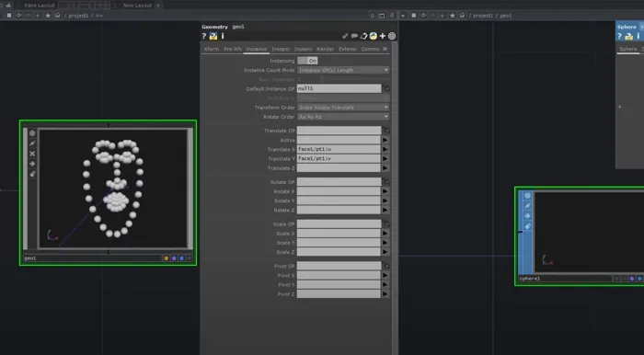Open the Active attribute menu arrow

point(385,140)
